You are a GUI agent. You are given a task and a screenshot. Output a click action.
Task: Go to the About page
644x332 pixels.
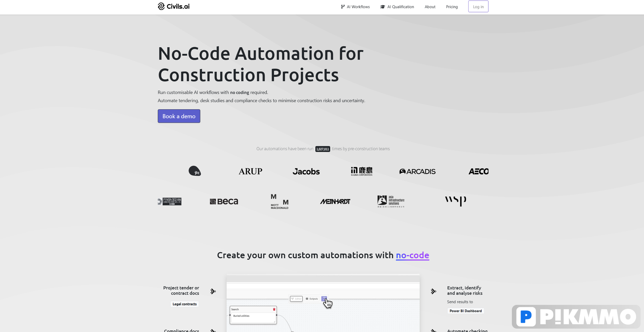coord(430,7)
